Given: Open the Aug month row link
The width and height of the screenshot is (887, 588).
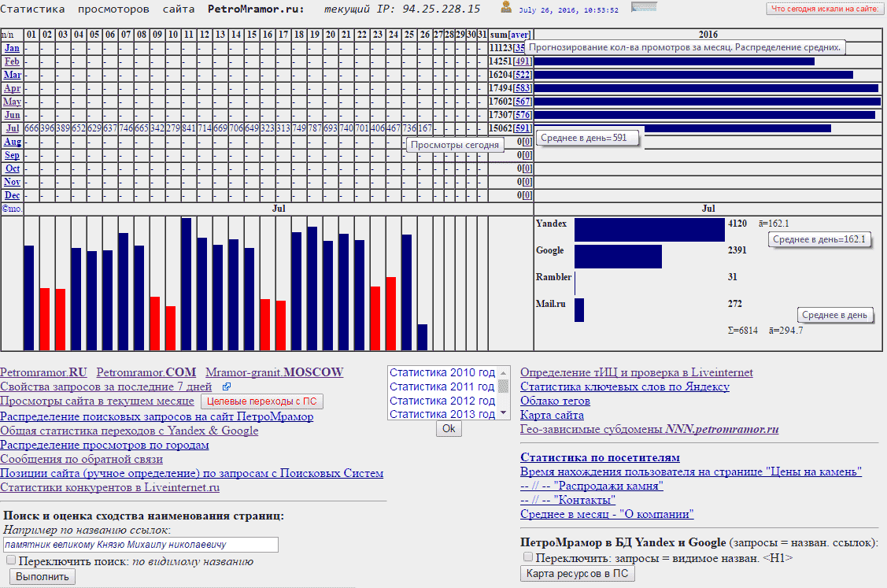Looking at the screenshot, I should [13, 142].
